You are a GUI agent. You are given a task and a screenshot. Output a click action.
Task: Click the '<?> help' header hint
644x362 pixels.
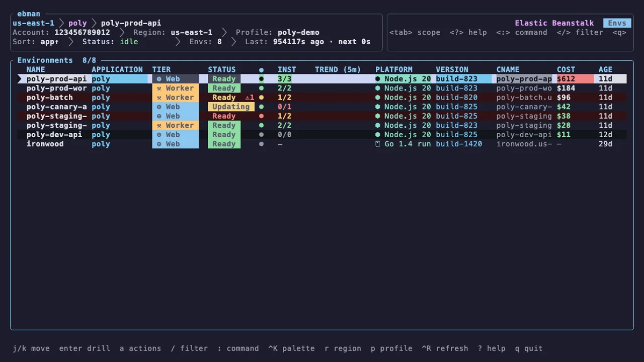pyautogui.click(x=468, y=33)
